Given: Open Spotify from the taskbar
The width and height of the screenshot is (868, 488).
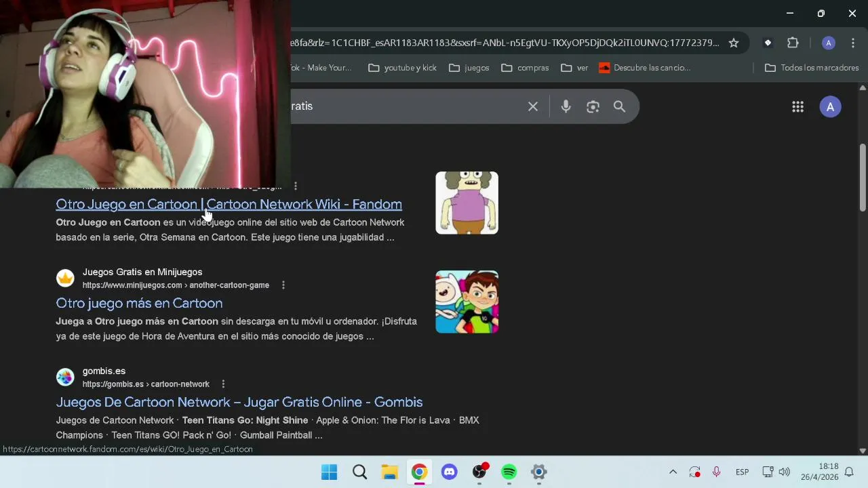Looking at the screenshot, I should [x=509, y=472].
